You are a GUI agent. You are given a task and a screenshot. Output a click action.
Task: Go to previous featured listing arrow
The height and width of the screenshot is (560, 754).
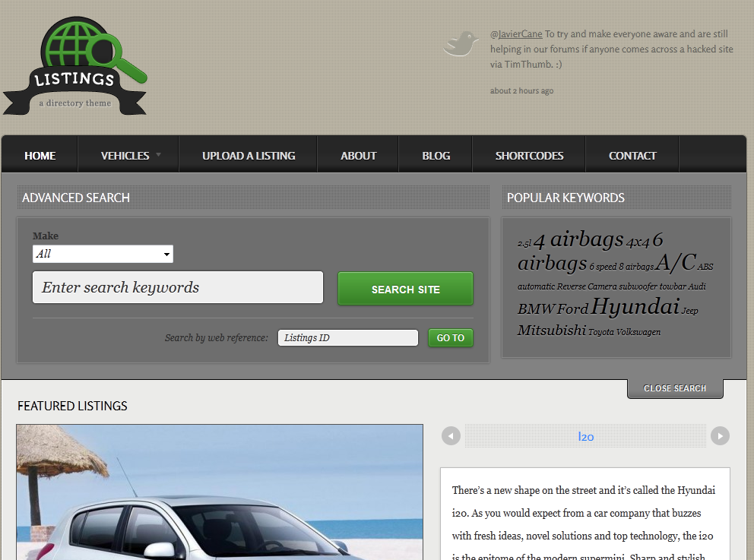click(x=451, y=436)
